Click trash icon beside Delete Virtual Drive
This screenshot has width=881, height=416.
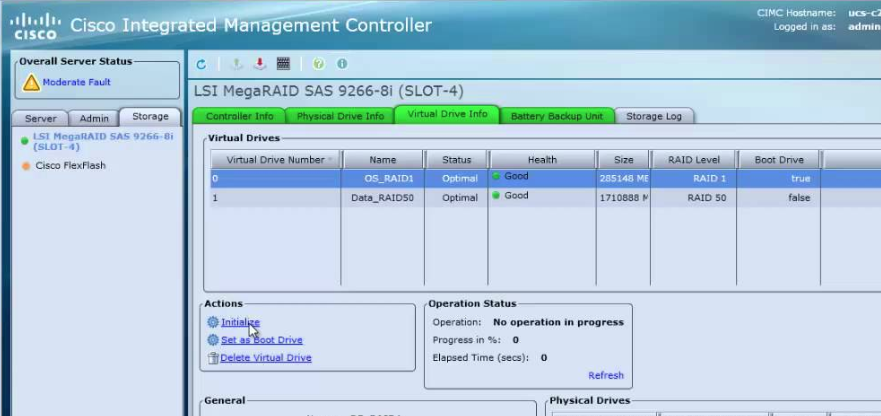(212, 358)
